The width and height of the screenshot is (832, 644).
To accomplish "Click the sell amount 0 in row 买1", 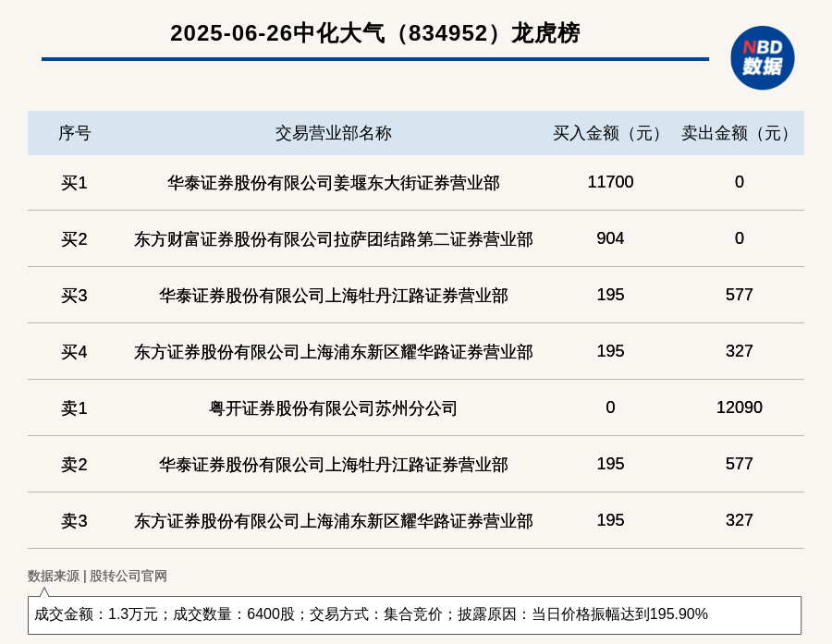I will click(740, 182).
